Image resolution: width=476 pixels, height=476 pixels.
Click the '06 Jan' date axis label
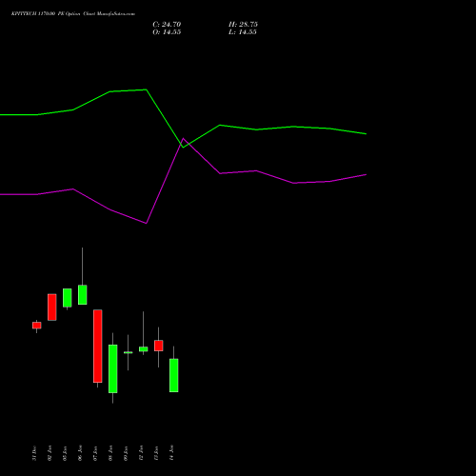pos(80,453)
